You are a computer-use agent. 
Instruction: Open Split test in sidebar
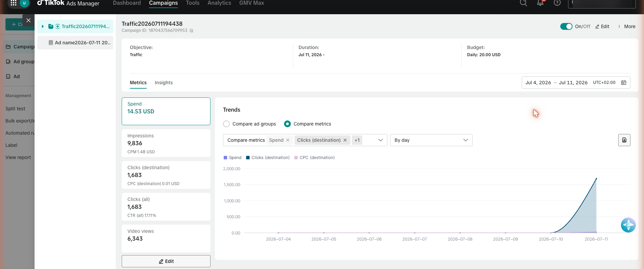click(15, 109)
